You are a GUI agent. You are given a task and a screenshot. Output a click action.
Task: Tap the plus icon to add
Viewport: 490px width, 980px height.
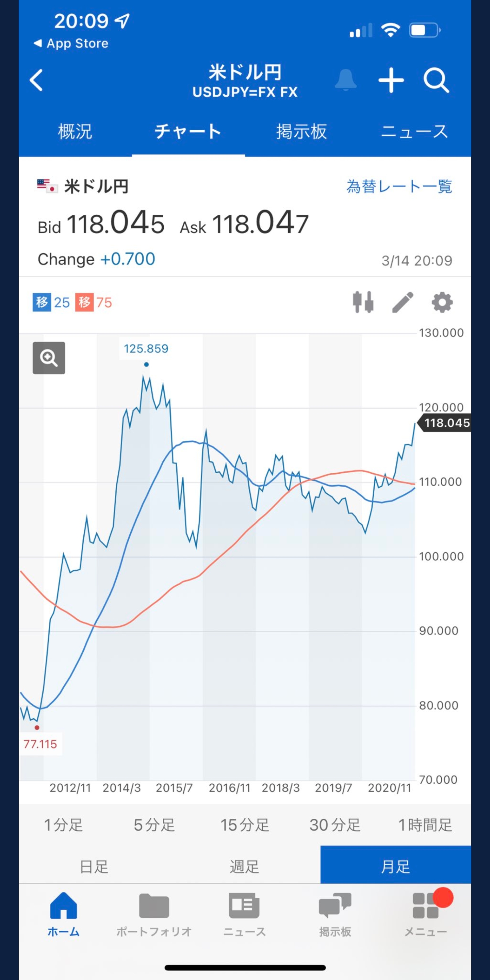coord(391,80)
